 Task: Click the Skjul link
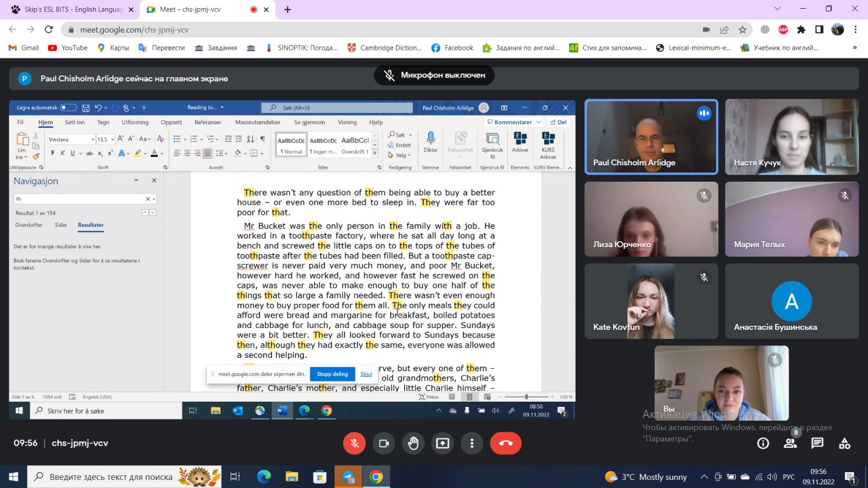[x=366, y=374]
